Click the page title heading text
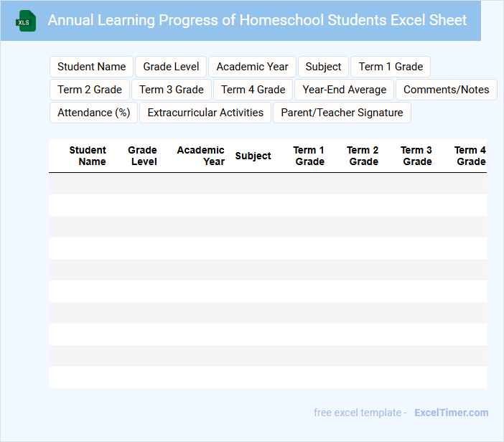Viewport: 504px width, 442px height. pyautogui.click(x=257, y=20)
